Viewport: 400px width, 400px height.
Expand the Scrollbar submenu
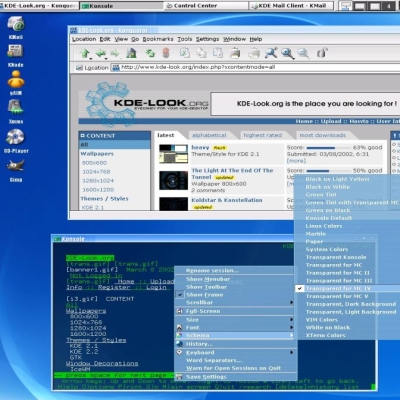[x=235, y=302]
